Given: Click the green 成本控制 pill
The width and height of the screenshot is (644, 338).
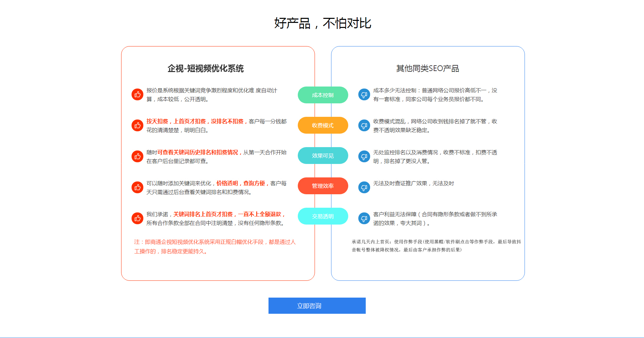Looking at the screenshot, I should (323, 95).
